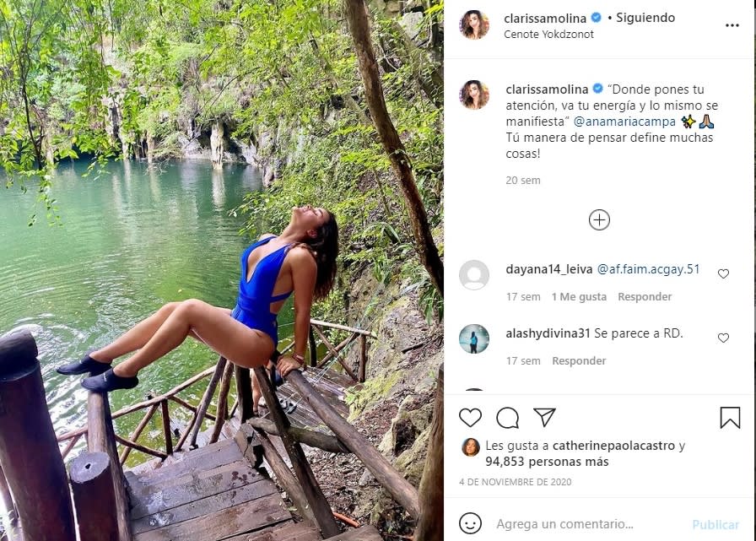Screen dimensions: 756x541
Task: Open the Cenote Yokdzonot location link
Action: [x=548, y=35]
